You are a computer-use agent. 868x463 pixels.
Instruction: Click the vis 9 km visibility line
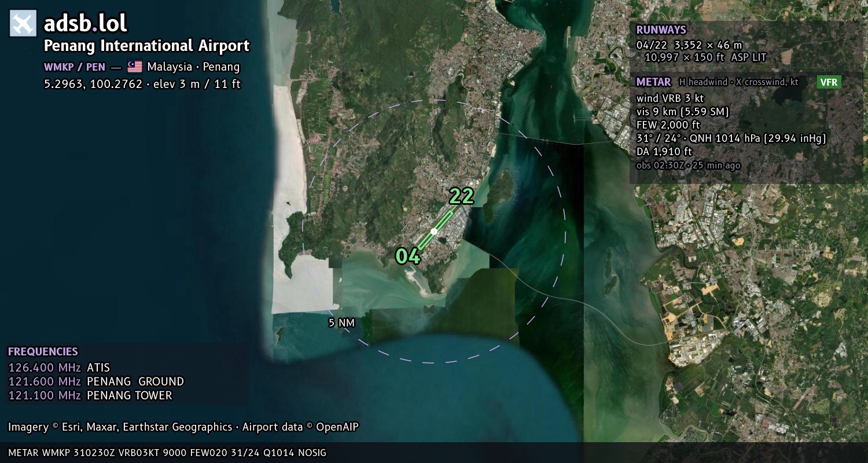[682, 112]
